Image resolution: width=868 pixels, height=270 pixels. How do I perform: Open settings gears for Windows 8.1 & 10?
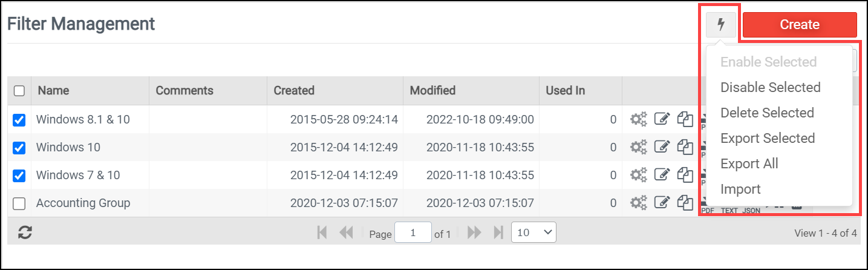[x=639, y=119]
